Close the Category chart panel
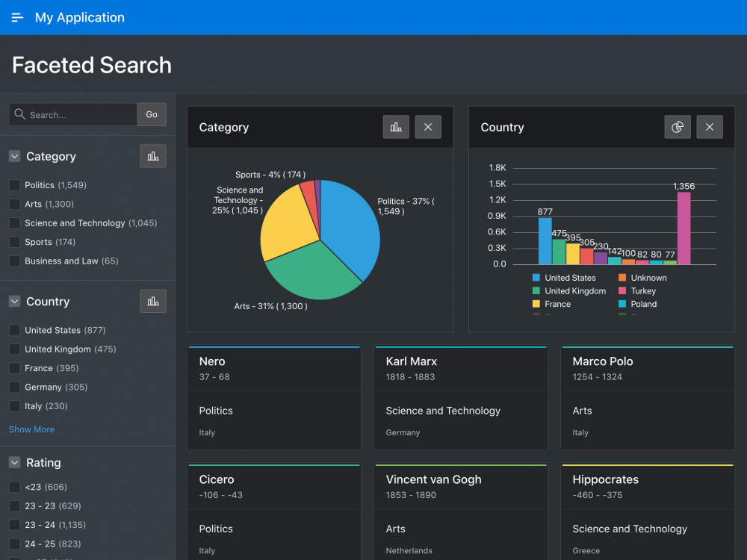 point(428,127)
